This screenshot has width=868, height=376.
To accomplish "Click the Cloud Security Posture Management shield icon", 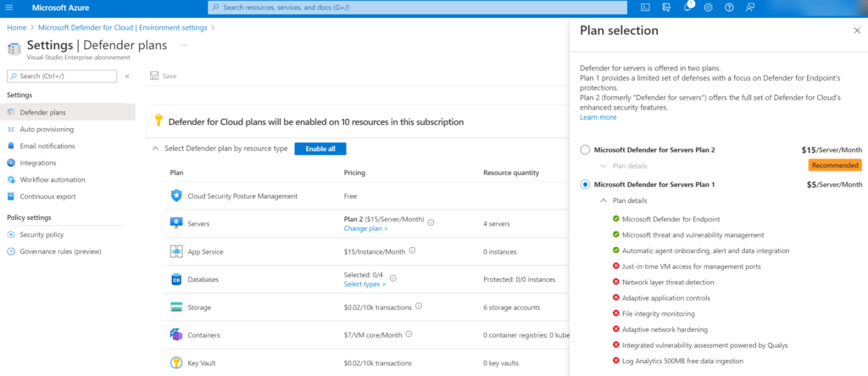I will pos(176,195).
